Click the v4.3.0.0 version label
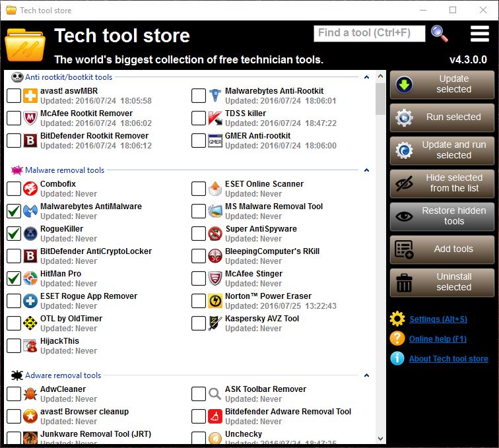Viewport: 499px width, 448px height. pos(468,59)
